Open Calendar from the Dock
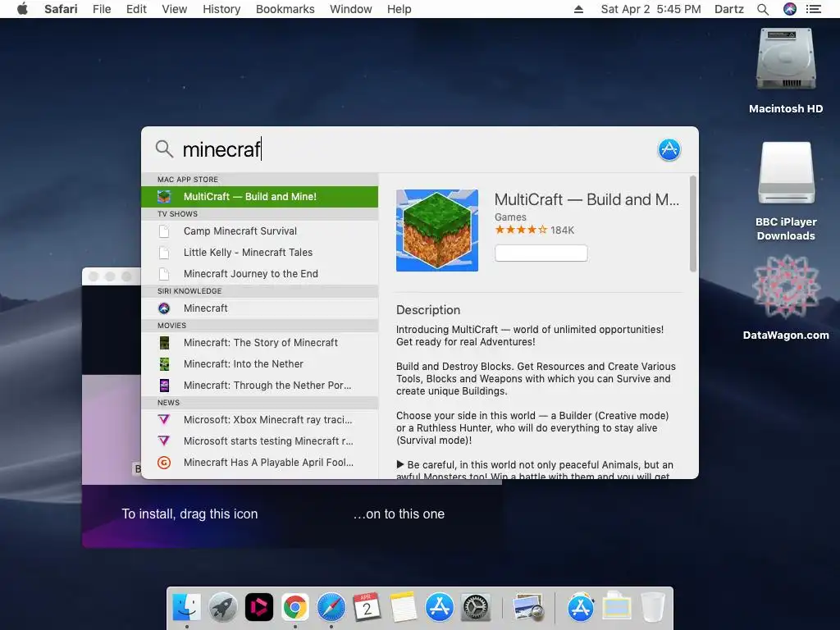Screen dimensions: 840x630 (x=367, y=608)
